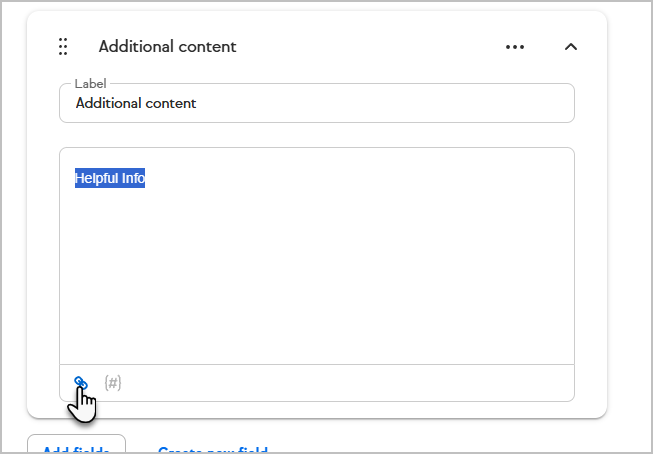Grab the six-dot drag handle icon
Viewport: 653px width, 454px height.
click(x=63, y=46)
